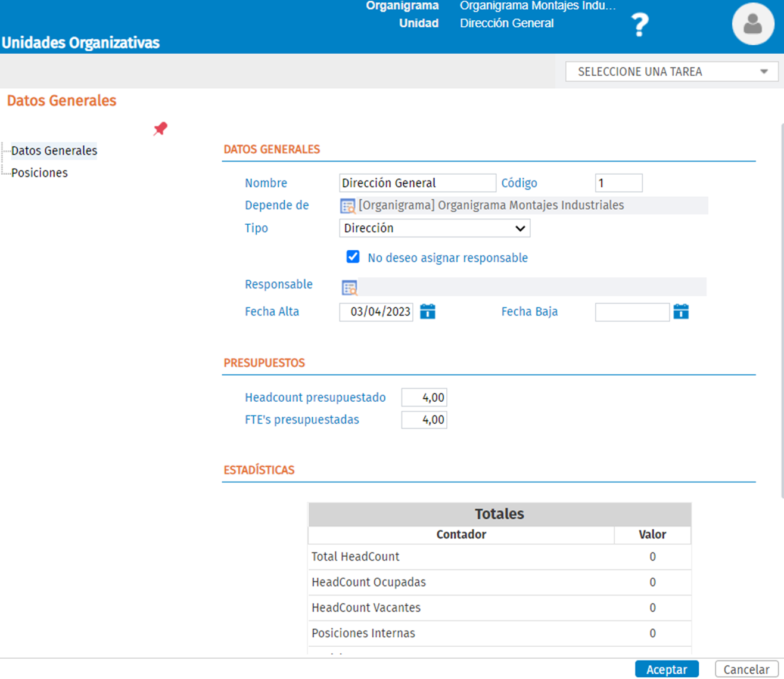This screenshot has height=679, width=784.
Task: Open the Seleccione una tarea dropdown
Action: coord(672,72)
